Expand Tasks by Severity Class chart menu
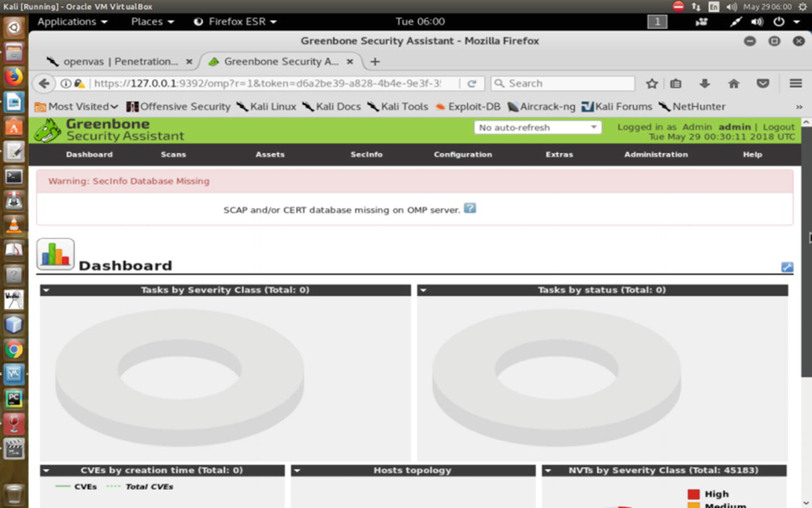This screenshot has height=508, width=812. coord(46,290)
